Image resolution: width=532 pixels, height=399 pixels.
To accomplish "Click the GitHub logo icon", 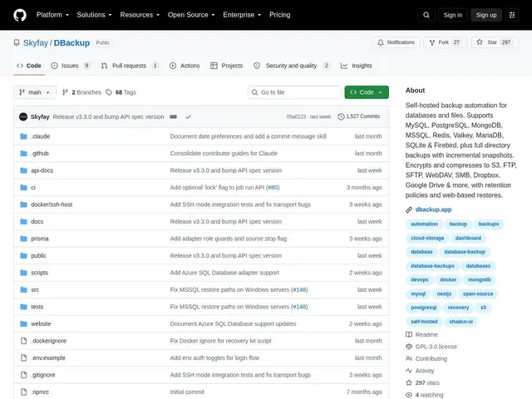I will [x=20, y=15].
